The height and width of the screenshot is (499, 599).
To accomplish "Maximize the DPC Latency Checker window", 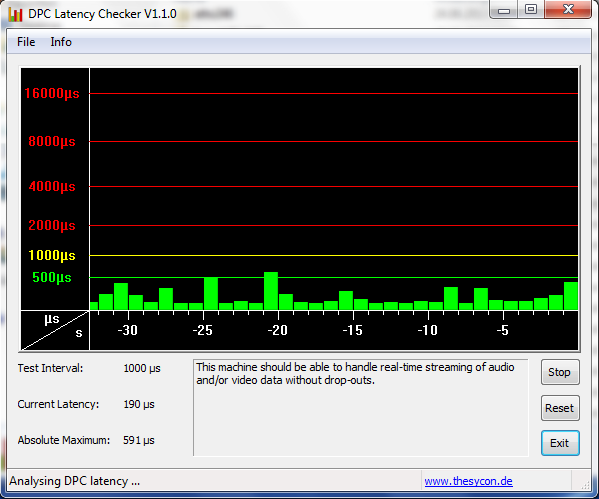I will coord(531,10).
